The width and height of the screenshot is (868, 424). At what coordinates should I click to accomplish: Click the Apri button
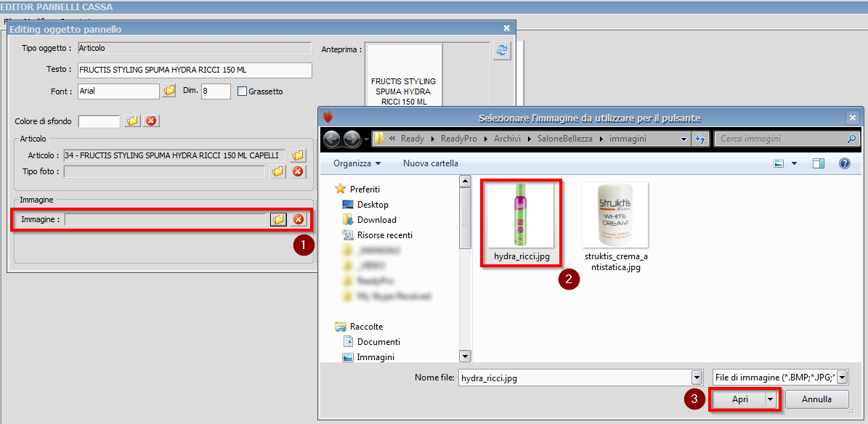pyautogui.click(x=739, y=399)
